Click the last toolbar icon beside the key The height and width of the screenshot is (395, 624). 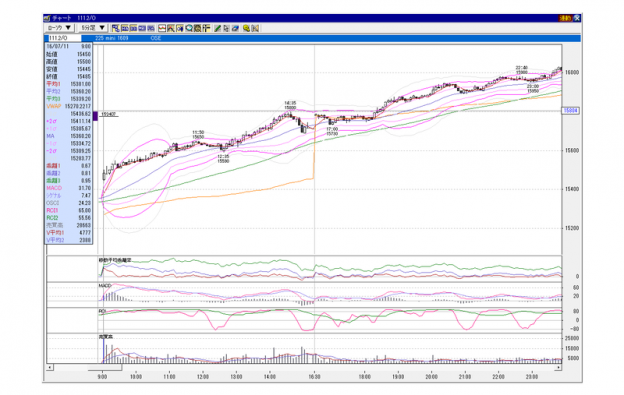[x=255, y=28]
